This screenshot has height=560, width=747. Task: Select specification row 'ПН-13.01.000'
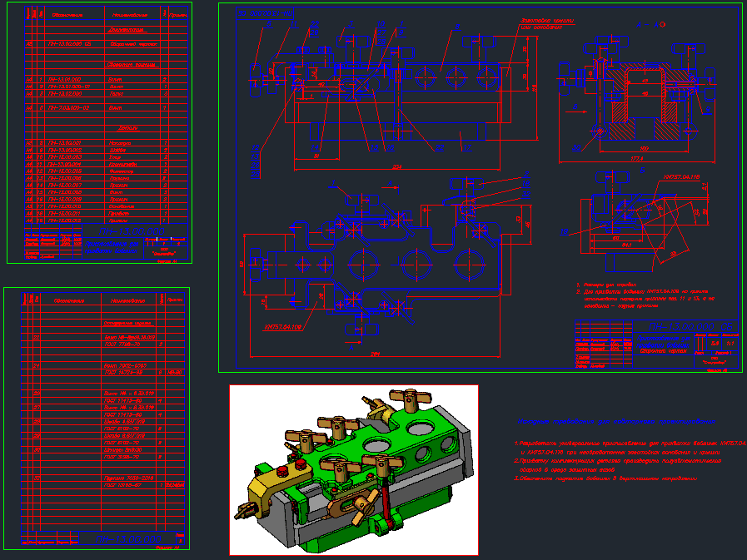click(x=107, y=80)
